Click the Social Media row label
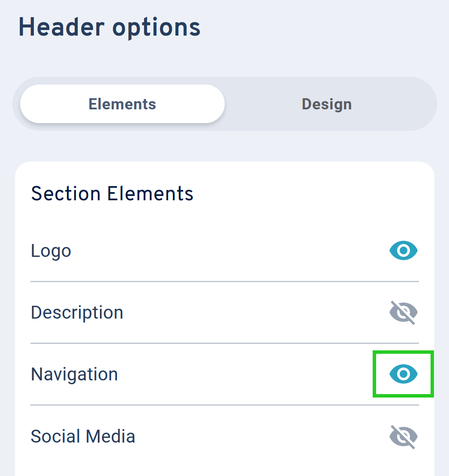Viewport: 449px width, 476px height. [x=83, y=436]
